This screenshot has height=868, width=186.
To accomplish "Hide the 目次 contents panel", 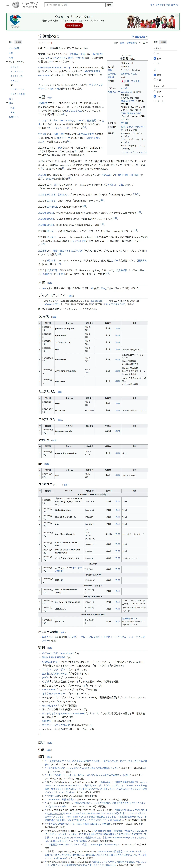I will point(18,42).
